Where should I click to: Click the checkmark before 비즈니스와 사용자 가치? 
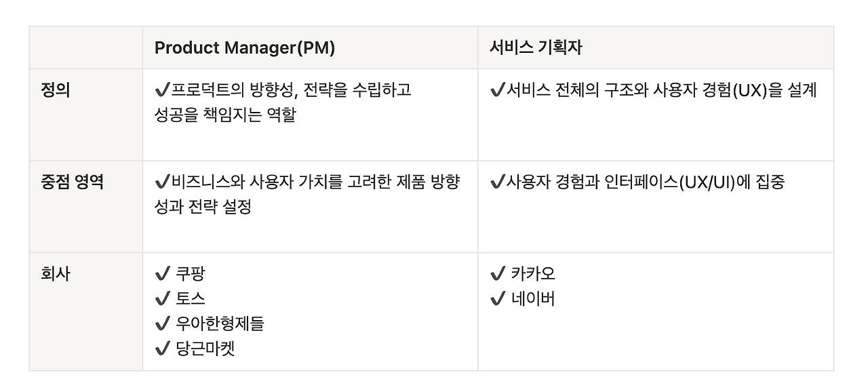[162, 182]
